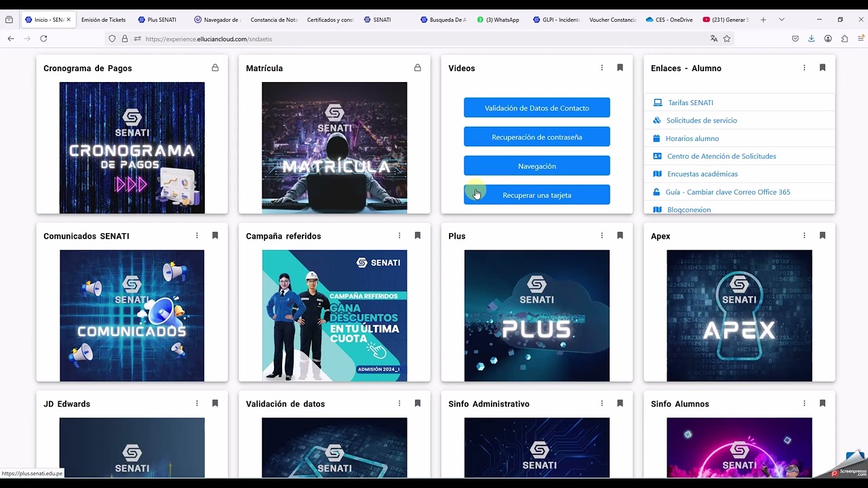868x488 pixels.
Task: Click Recuperación de contraseña video button
Action: click(x=537, y=137)
